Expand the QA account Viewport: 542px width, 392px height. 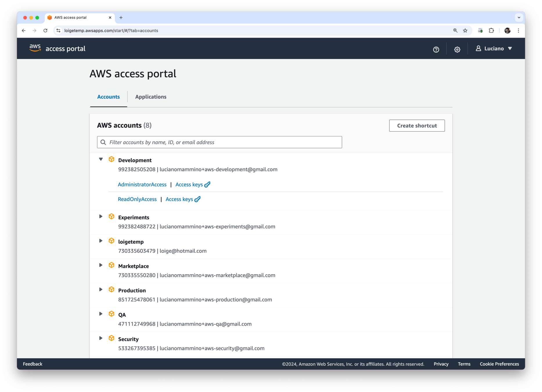(101, 314)
